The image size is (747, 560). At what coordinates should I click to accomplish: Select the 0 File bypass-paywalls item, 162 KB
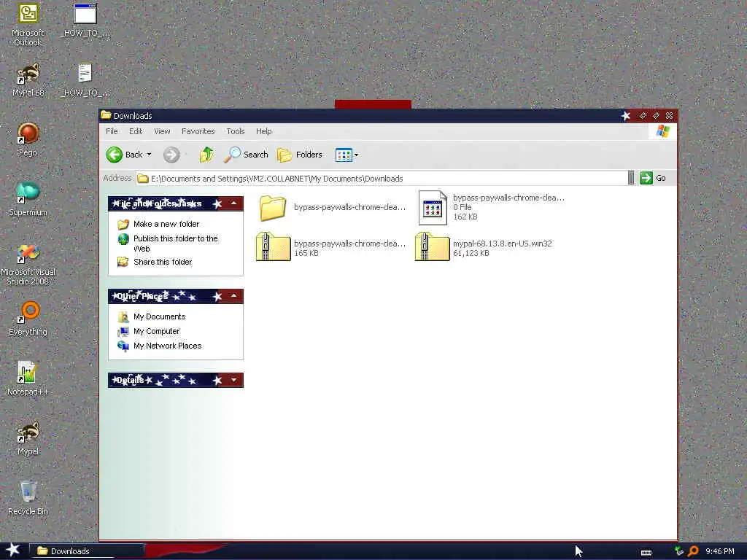click(491, 207)
